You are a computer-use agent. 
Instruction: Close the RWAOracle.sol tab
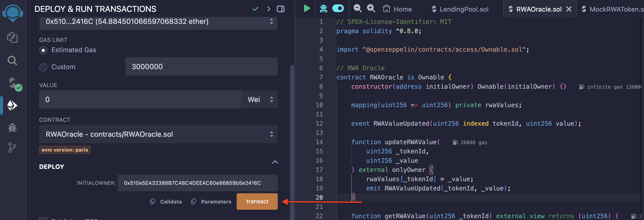pyautogui.click(x=569, y=9)
